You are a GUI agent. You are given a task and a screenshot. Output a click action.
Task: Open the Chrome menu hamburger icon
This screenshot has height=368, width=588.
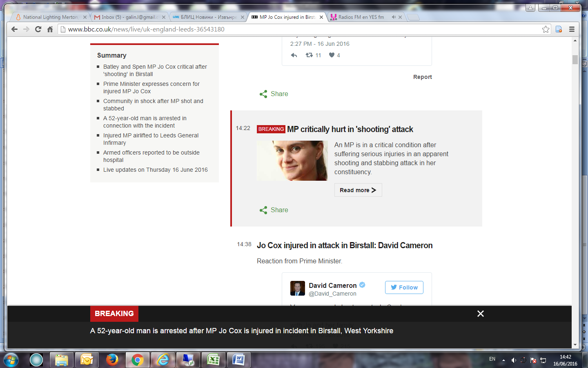click(x=572, y=29)
